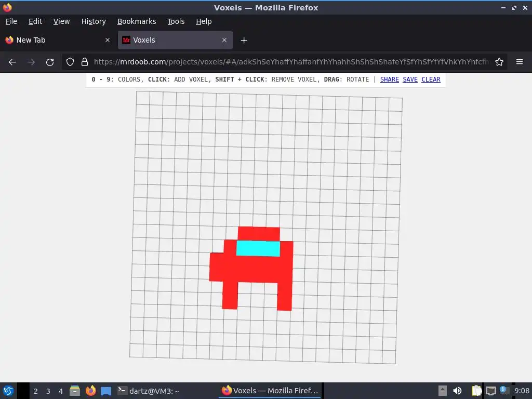Open the tracking protection shield icon

tap(70, 62)
